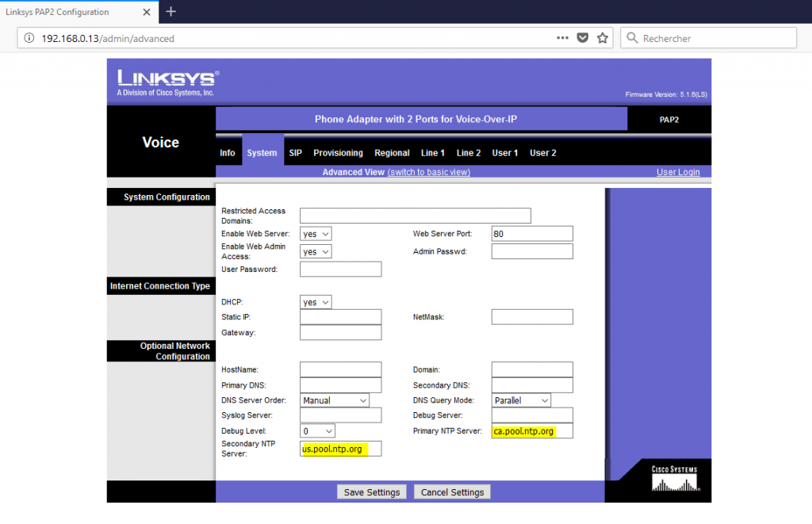Click the site info icon in the address bar
Image resolution: width=812 pixels, height=524 pixels.
tap(29, 37)
